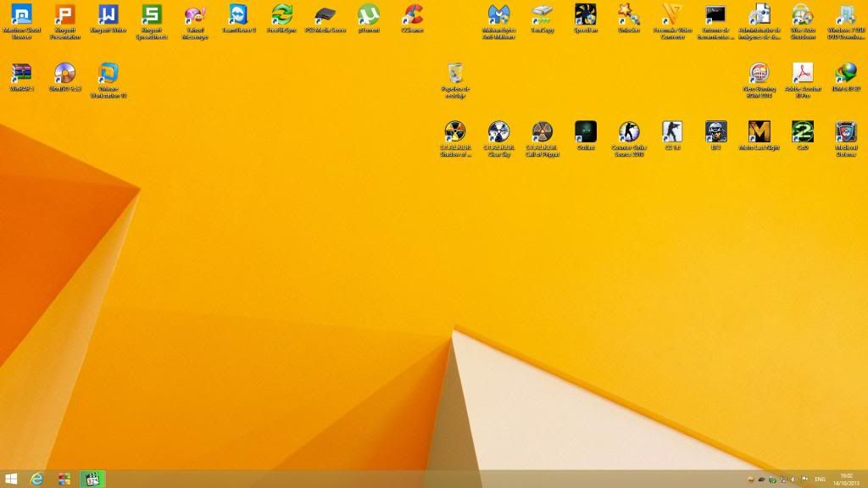Open the Maxthon Cloud Browser shortcut
This screenshot has height=488, width=868.
coord(21,15)
